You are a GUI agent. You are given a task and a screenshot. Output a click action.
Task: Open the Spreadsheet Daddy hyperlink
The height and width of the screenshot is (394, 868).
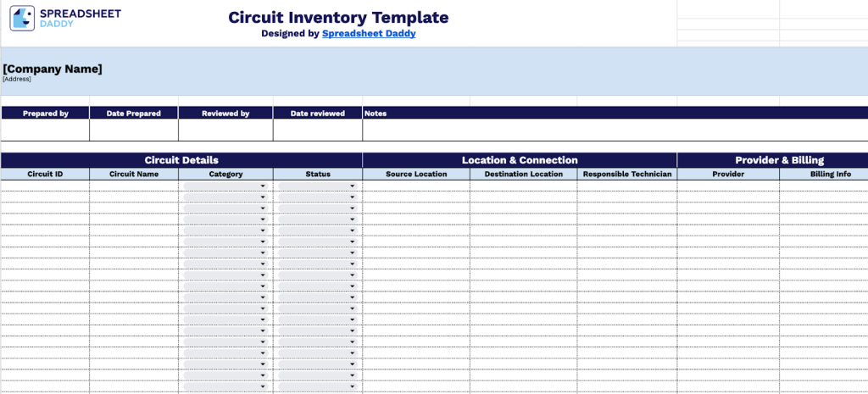(369, 34)
